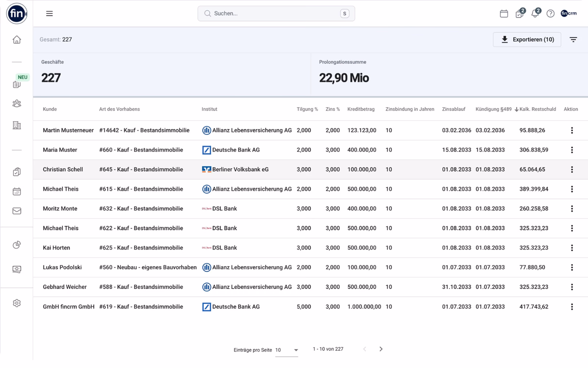Click the Suchen search field
This screenshot has width=588, height=368.
[276, 14]
